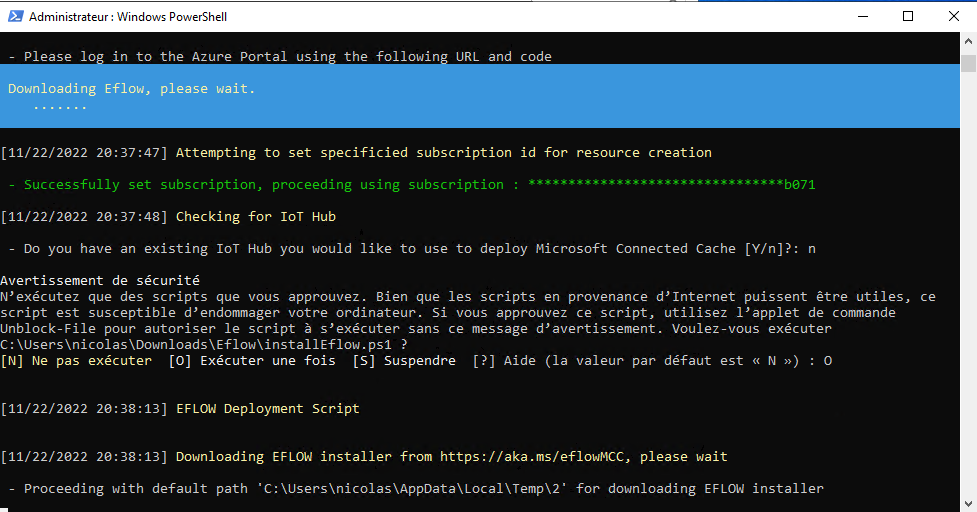977x512 pixels.
Task: Maximize the PowerShell window
Action: point(908,17)
